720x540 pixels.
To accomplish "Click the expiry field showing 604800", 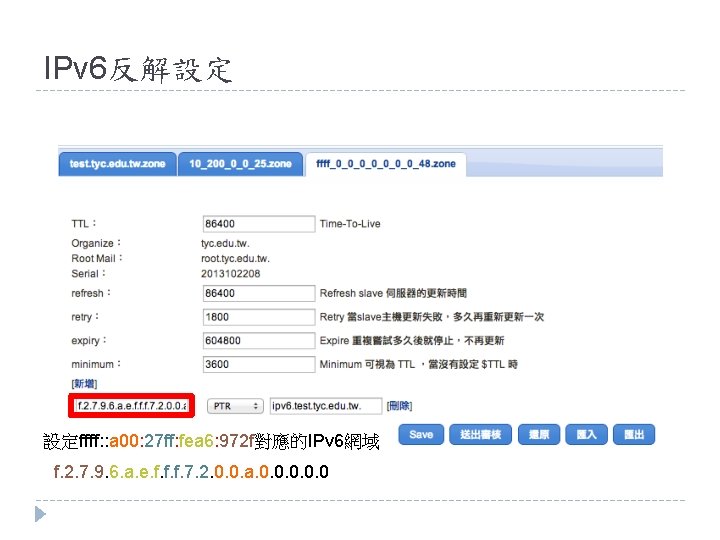I will 259,341.
